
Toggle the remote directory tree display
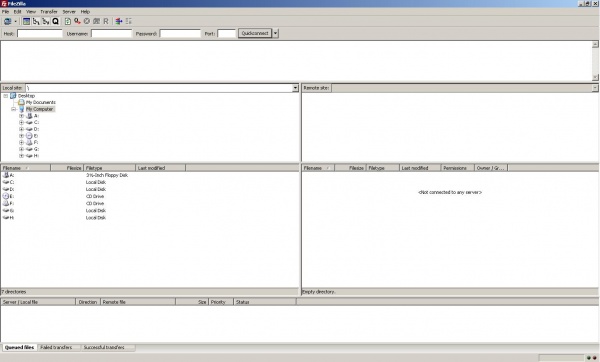[46, 21]
